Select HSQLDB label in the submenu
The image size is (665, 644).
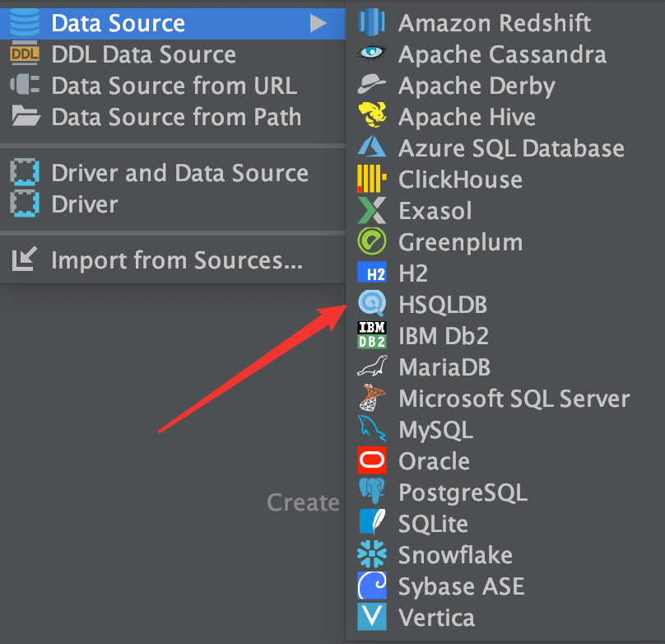(x=443, y=305)
